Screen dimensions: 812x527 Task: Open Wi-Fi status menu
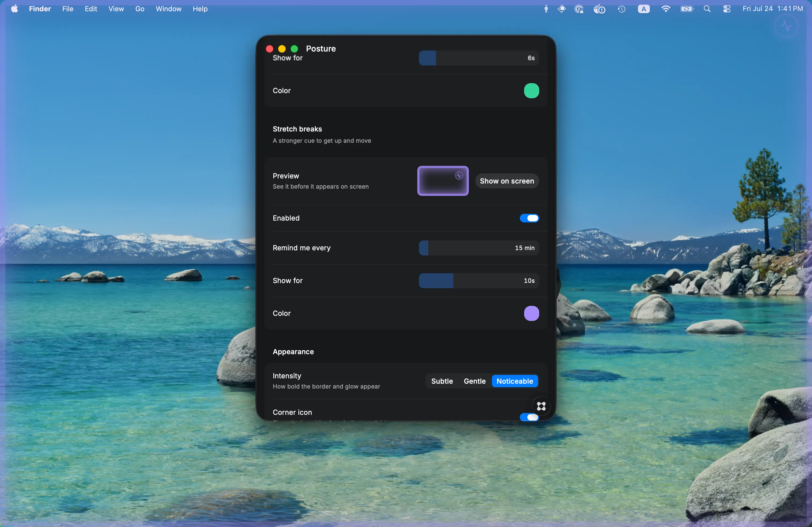[x=665, y=9]
